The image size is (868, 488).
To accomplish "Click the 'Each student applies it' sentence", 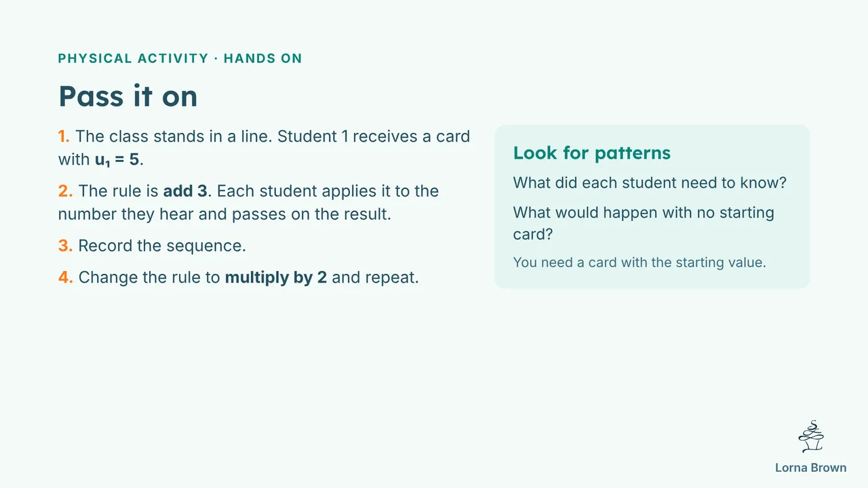I will [x=328, y=191].
